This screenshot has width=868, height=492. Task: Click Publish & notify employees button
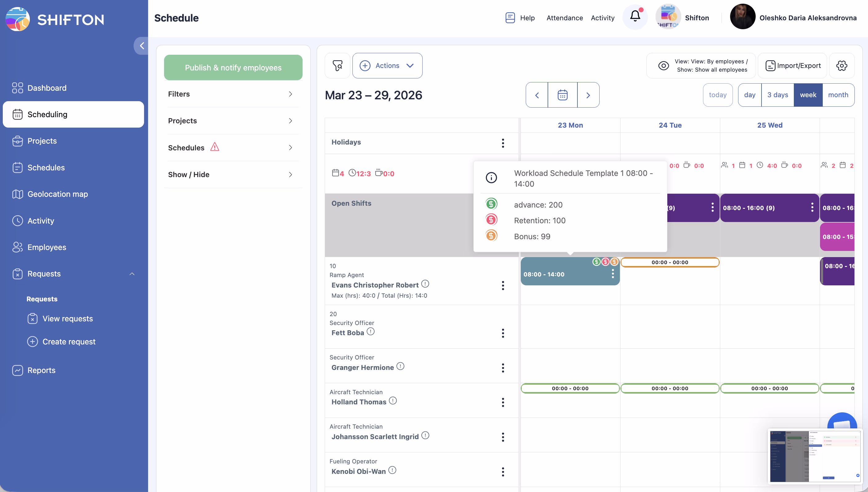(x=233, y=68)
